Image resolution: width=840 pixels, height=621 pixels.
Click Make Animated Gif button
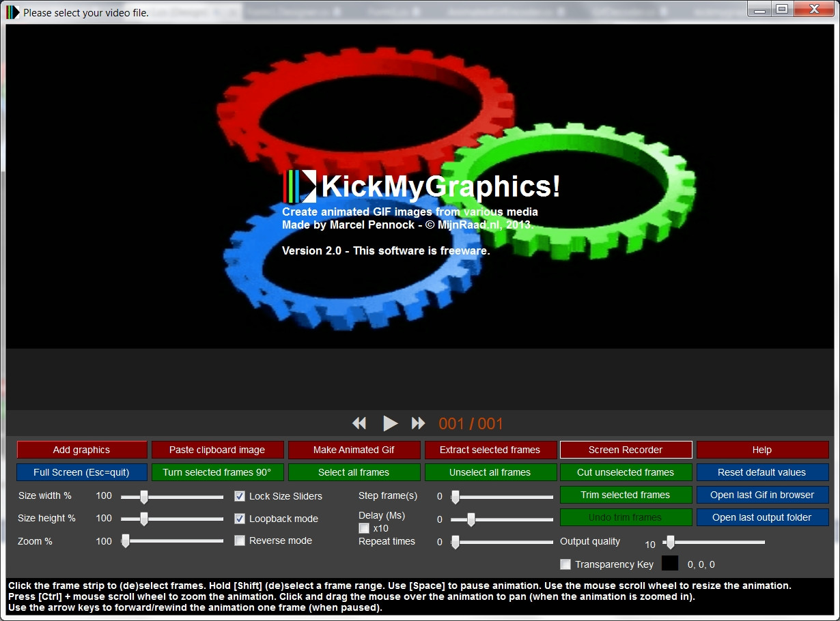coord(354,450)
